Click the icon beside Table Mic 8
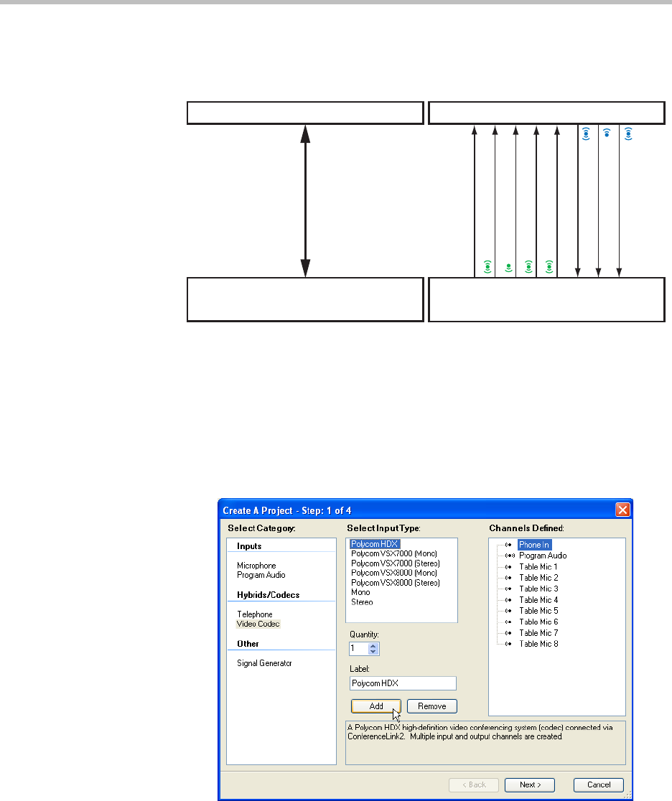This screenshot has width=672, height=801. (508, 644)
